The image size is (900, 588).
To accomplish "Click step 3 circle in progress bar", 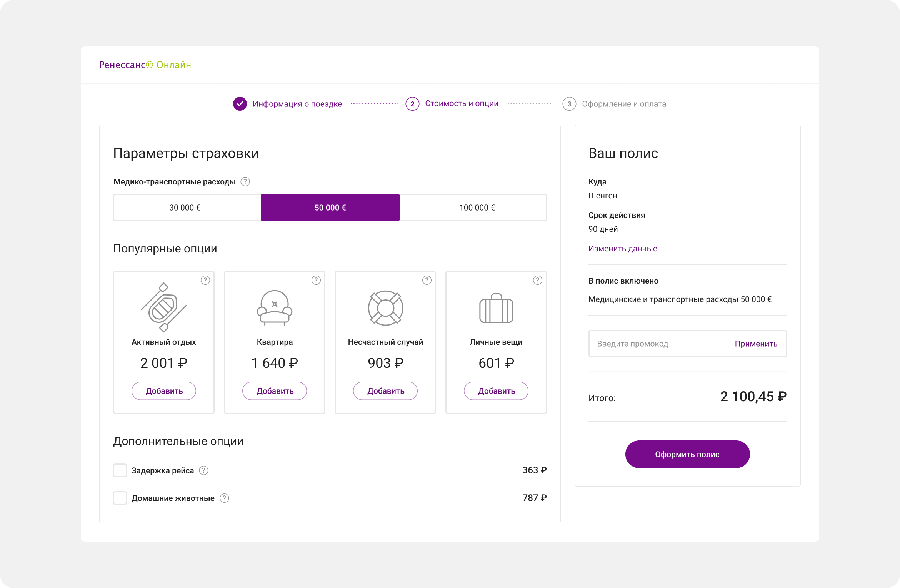I will click(569, 104).
